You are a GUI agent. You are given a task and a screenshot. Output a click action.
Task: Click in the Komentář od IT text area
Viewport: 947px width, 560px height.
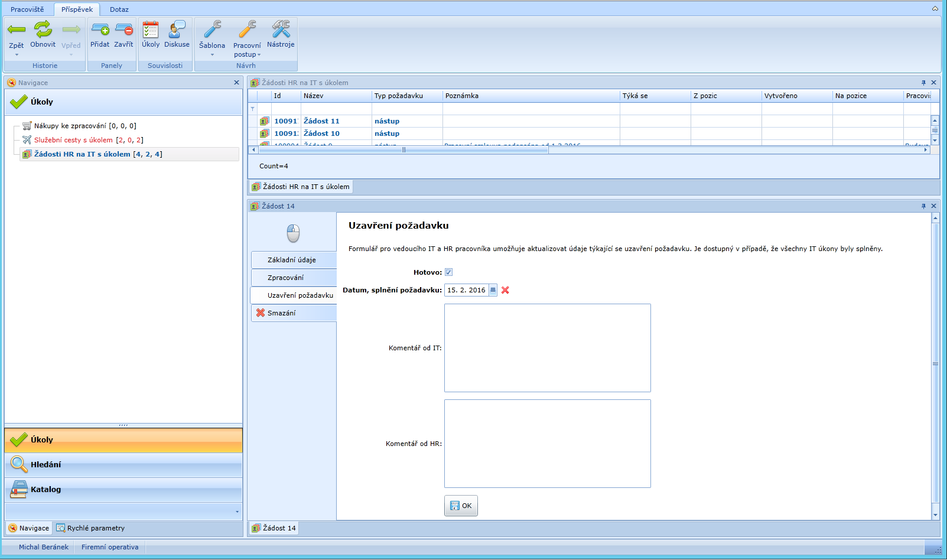click(547, 348)
